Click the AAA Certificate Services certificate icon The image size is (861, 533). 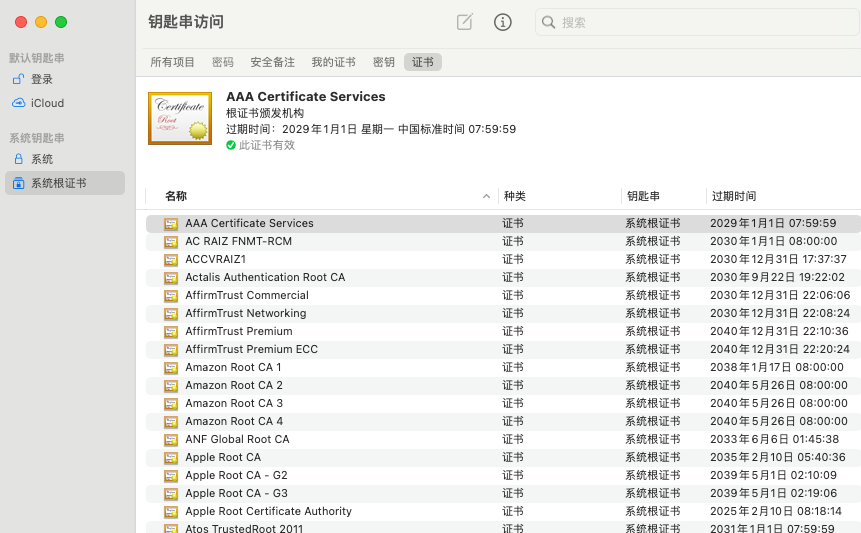(x=171, y=224)
